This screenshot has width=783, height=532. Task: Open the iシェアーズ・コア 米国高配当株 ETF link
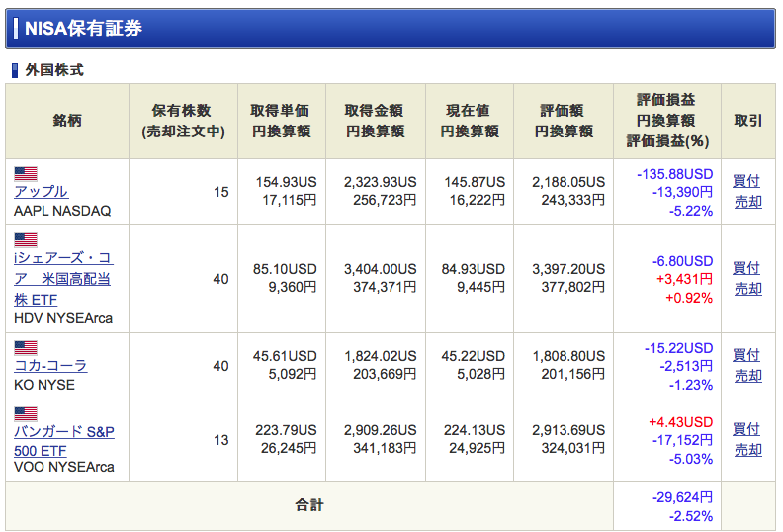coord(63,279)
